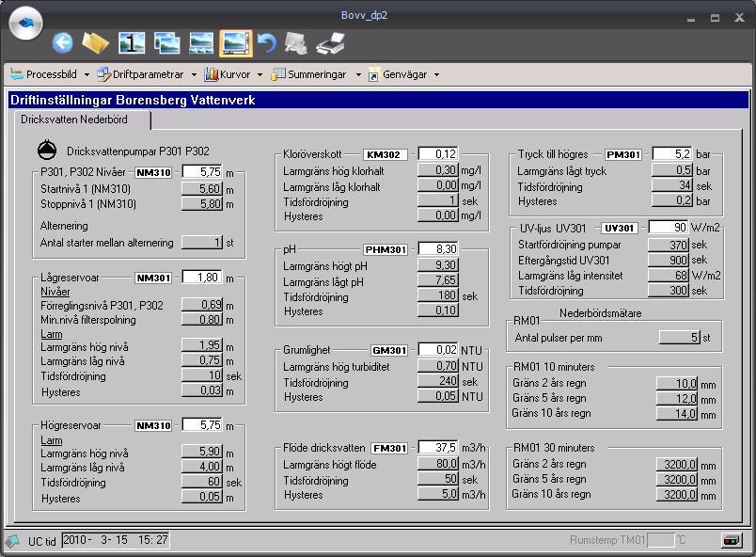Select Lågreservoar Larmgräns hög nivå field

click(x=201, y=345)
